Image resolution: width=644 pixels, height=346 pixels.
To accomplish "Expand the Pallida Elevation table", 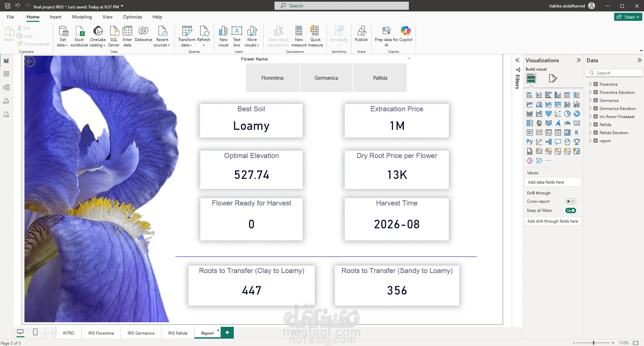I will click(x=590, y=132).
